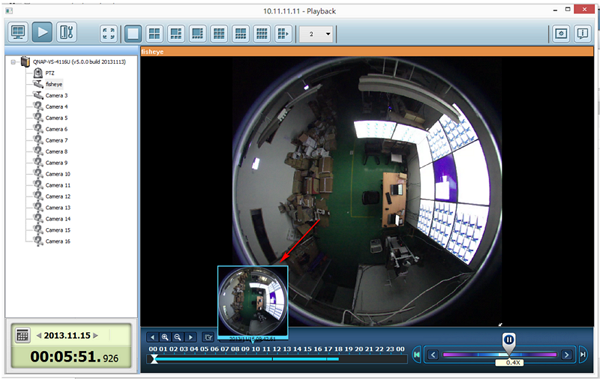Jump to hour 12 on timeline

pyautogui.click(x=277, y=349)
